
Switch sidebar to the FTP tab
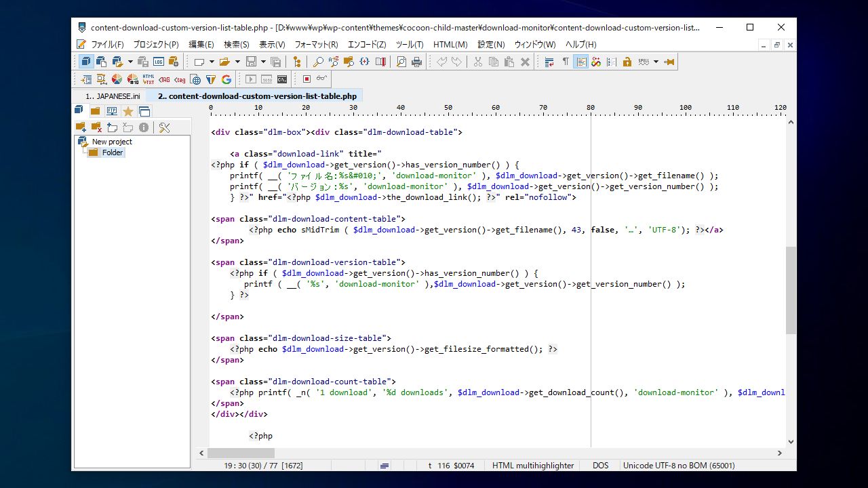coord(112,111)
